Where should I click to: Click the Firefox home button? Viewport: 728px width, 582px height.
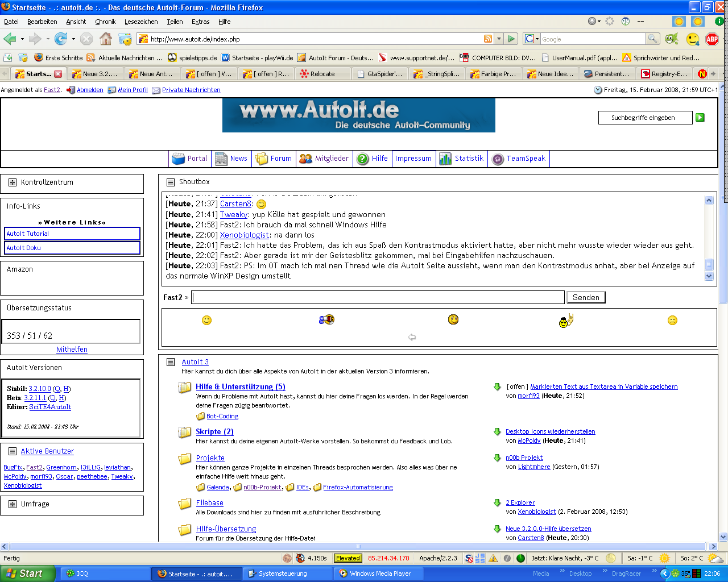click(x=106, y=39)
